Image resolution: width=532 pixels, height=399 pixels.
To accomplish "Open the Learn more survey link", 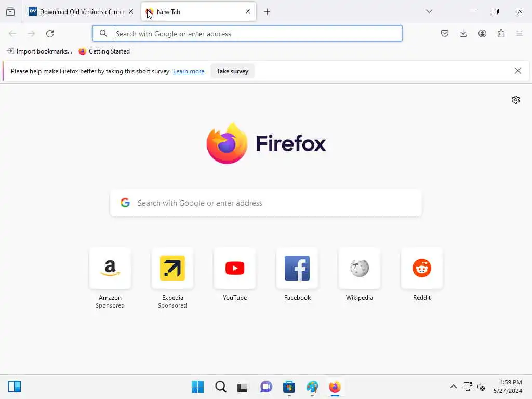I will click(x=189, y=71).
